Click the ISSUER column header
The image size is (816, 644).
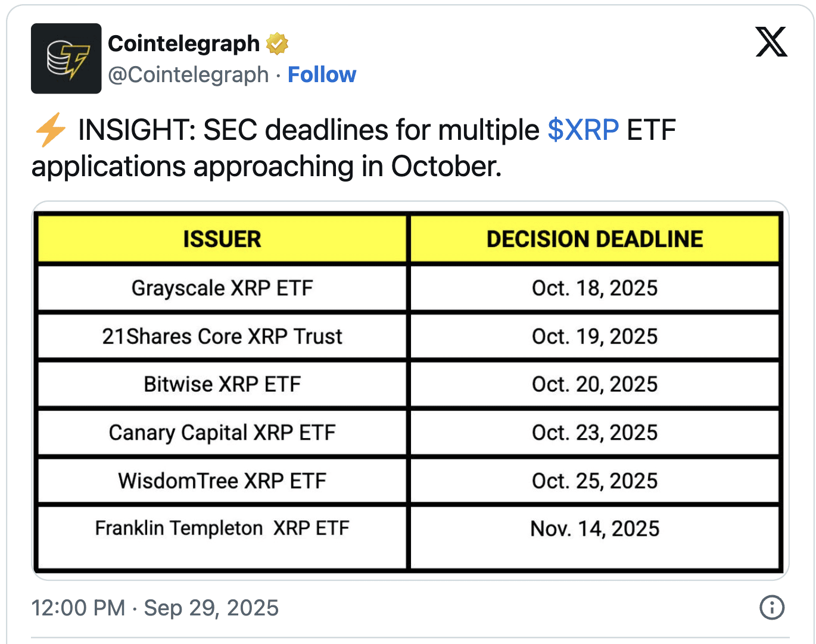coord(222,239)
